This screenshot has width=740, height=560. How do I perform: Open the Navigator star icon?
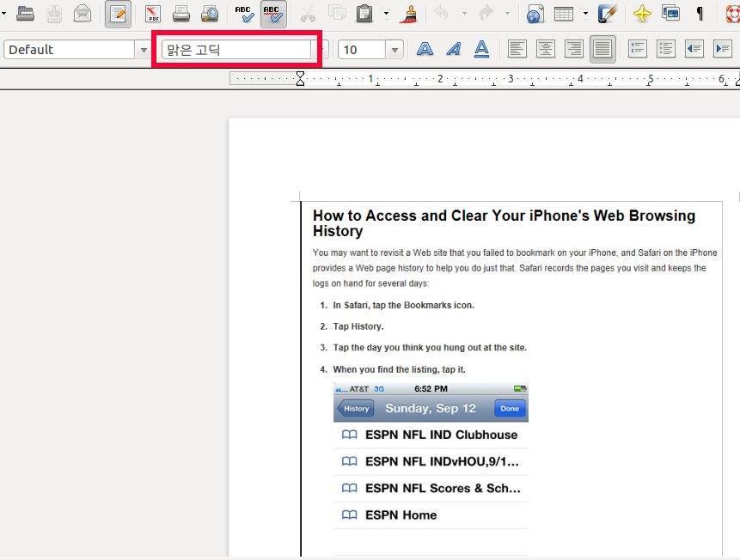click(x=642, y=14)
